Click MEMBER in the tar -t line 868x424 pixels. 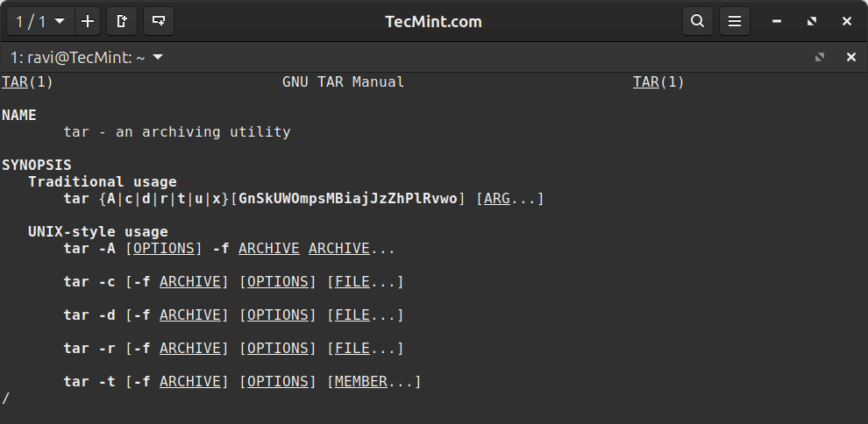pos(361,381)
